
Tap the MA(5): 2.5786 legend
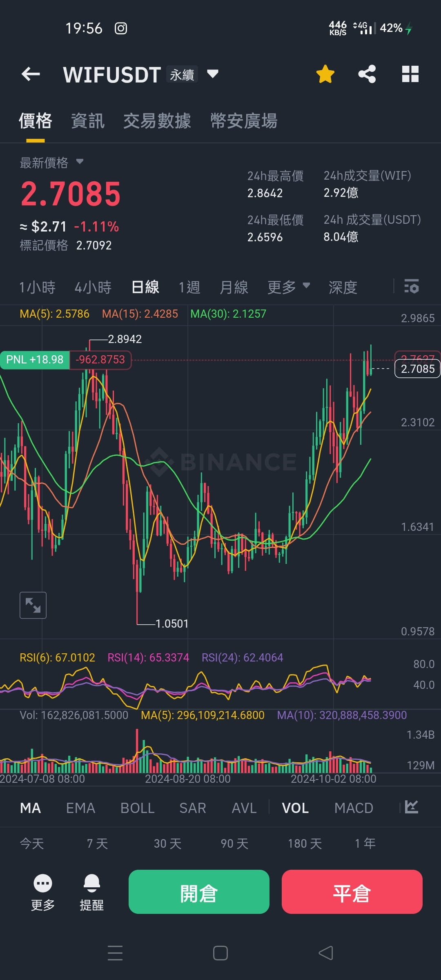point(54,314)
